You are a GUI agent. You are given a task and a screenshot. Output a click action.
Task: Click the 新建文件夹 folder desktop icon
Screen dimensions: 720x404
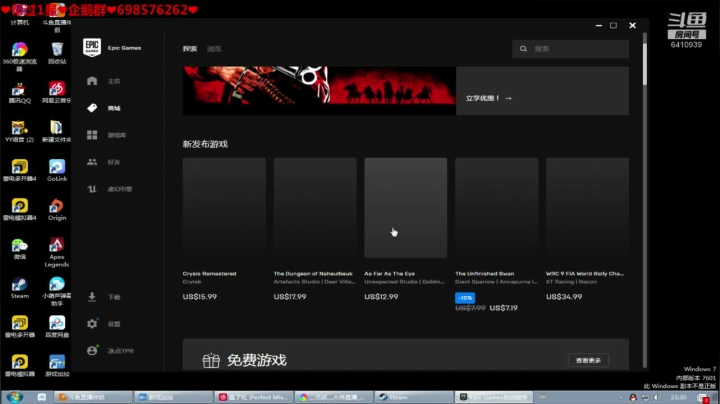[57, 128]
